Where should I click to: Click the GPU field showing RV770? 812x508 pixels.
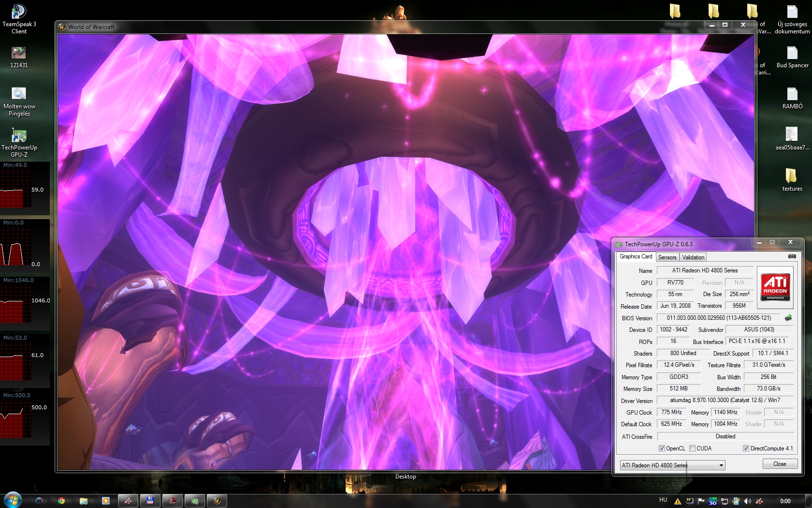click(675, 283)
